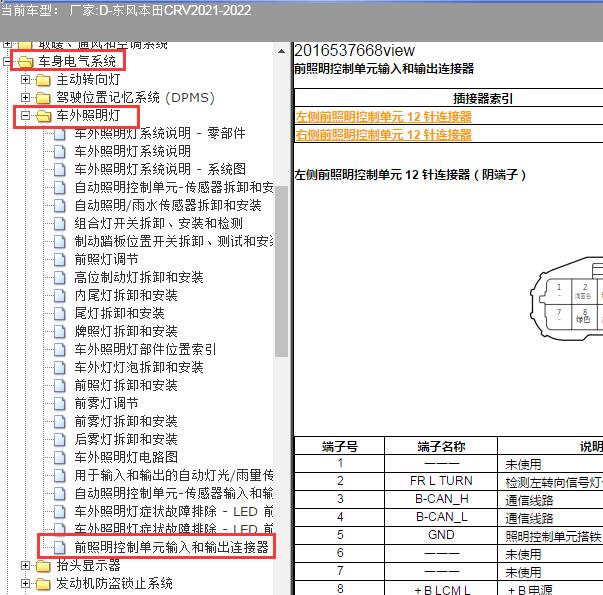
Task: Click the B-CAN_H terminal name cell
Action: [x=441, y=499]
